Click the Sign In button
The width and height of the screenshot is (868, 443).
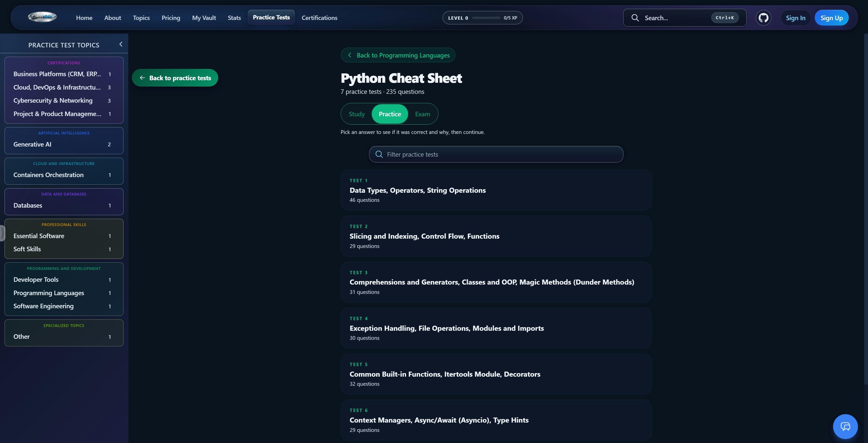[x=795, y=18]
